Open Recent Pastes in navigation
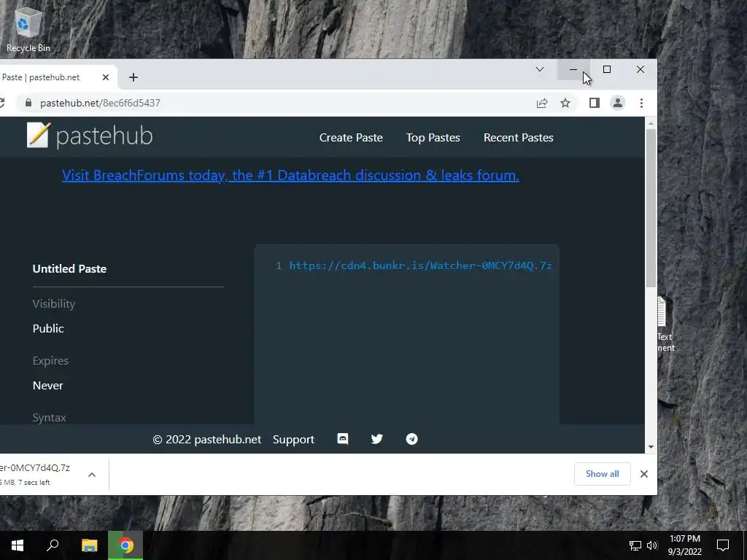 click(519, 138)
